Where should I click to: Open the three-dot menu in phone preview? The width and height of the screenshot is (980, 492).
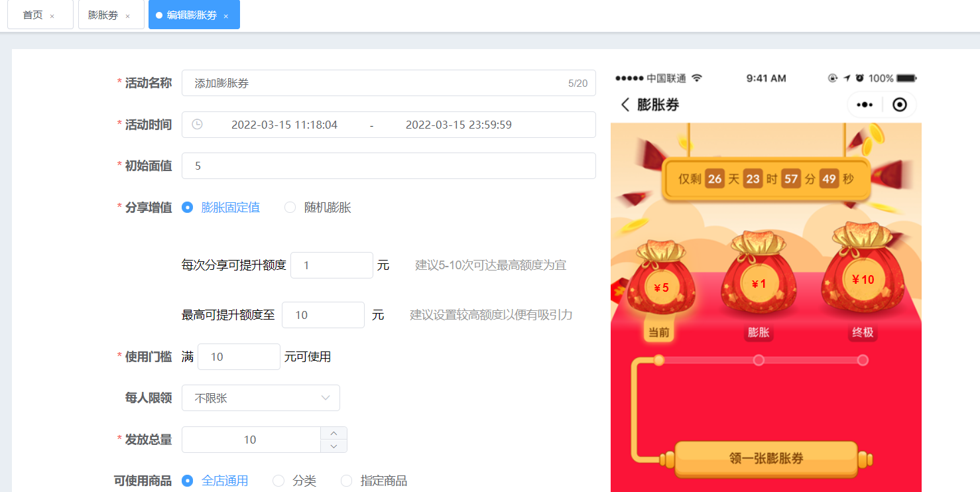(865, 105)
